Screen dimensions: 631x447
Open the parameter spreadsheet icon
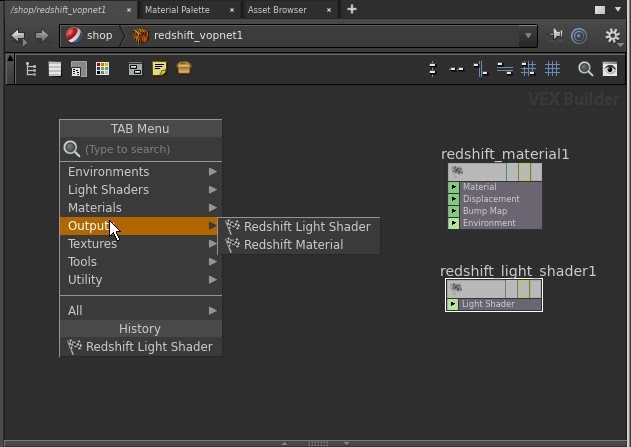(78, 69)
